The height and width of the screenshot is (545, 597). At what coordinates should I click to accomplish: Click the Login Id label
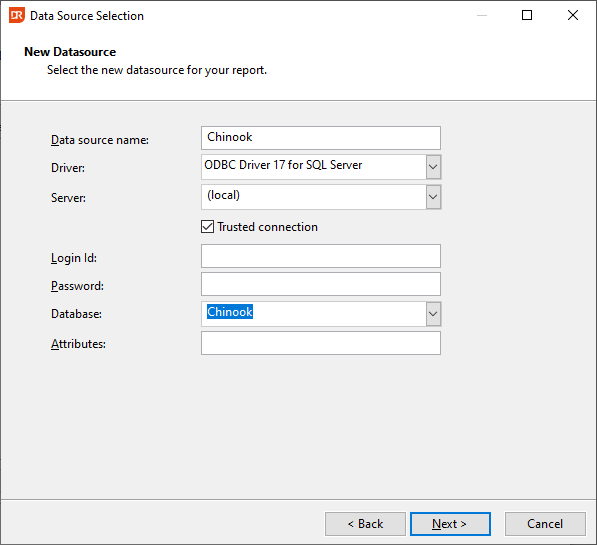(74, 258)
